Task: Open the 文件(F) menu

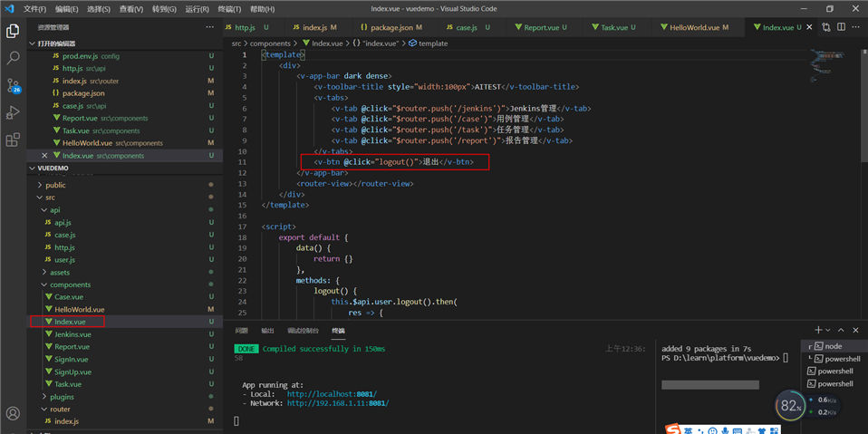Action: [x=34, y=9]
